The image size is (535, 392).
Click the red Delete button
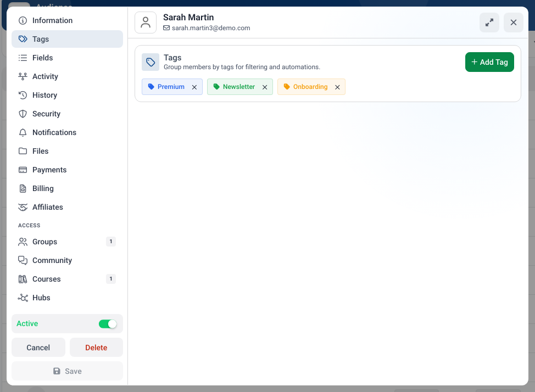point(96,348)
